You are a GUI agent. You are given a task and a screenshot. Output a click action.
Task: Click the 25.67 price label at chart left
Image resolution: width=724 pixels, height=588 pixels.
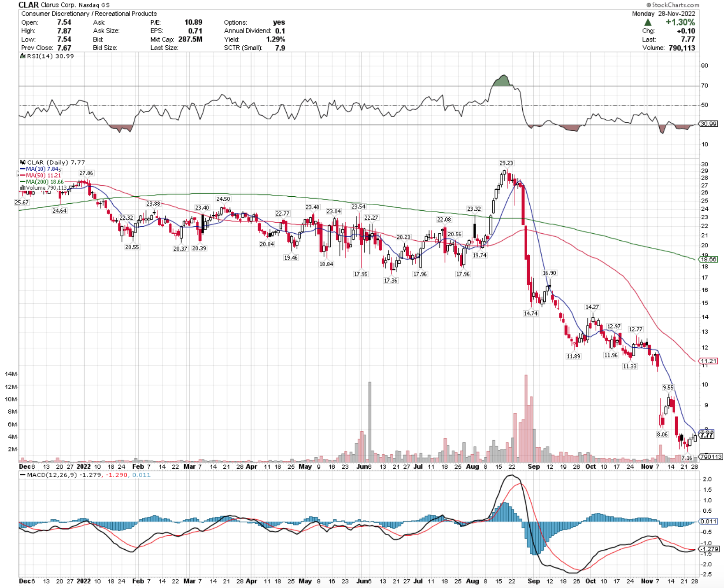click(22, 202)
